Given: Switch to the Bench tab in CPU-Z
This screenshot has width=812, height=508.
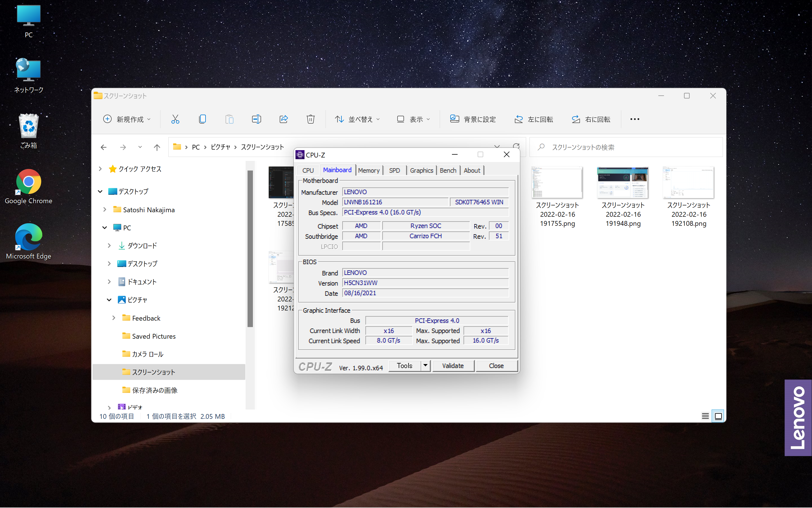Looking at the screenshot, I should click(x=448, y=170).
